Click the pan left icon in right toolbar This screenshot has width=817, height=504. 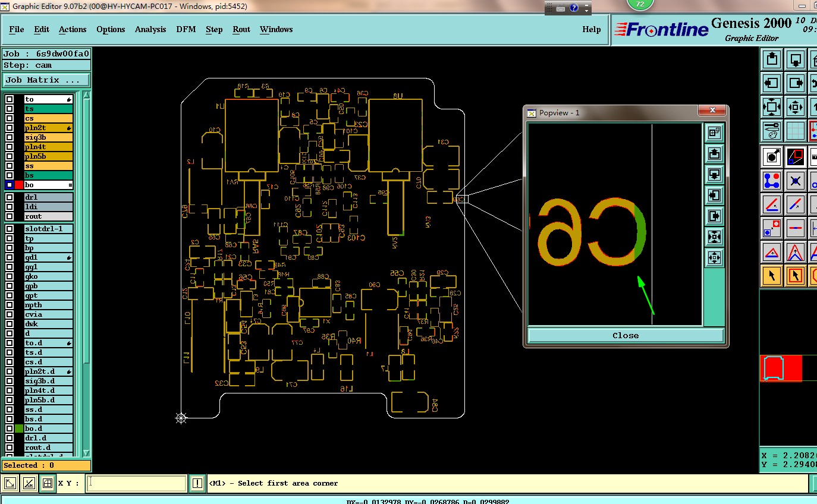(772, 83)
